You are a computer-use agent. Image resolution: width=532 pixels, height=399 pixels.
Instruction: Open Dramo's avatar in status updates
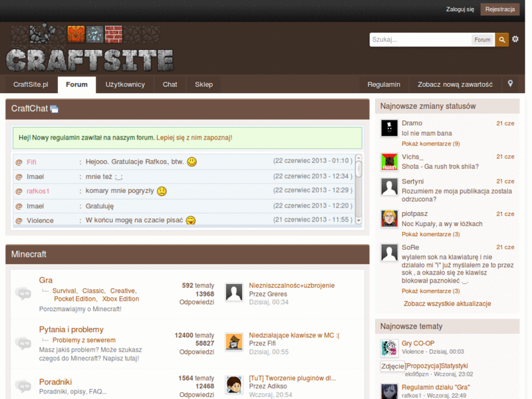pyautogui.click(x=389, y=128)
